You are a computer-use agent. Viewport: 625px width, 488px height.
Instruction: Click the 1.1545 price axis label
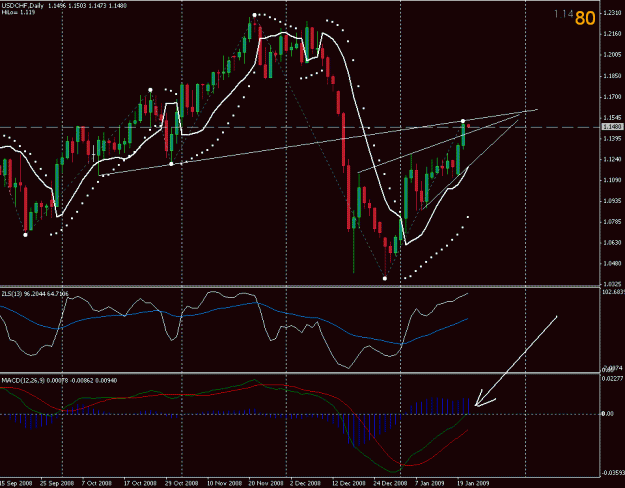coord(612,118)
